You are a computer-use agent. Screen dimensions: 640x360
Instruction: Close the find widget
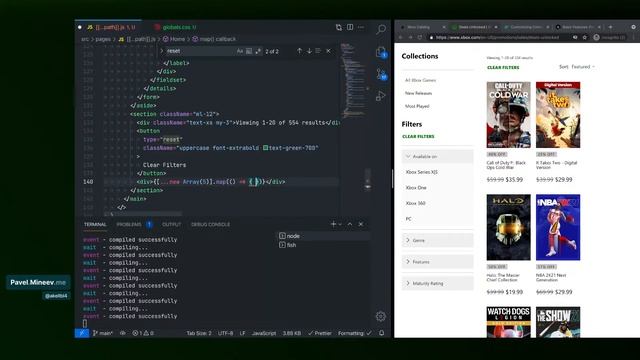pyautogui.click(x=328, y=51)
